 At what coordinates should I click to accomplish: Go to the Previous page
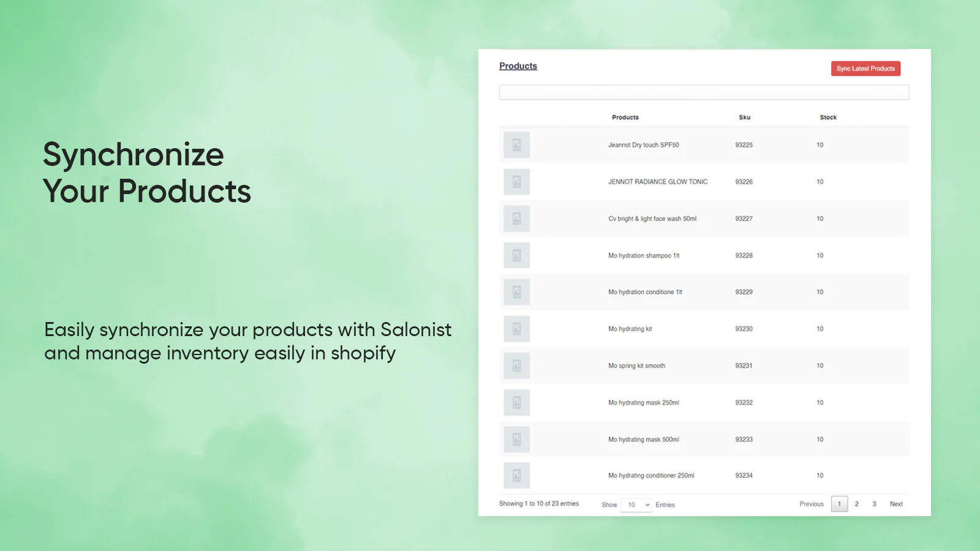[812, 504]
